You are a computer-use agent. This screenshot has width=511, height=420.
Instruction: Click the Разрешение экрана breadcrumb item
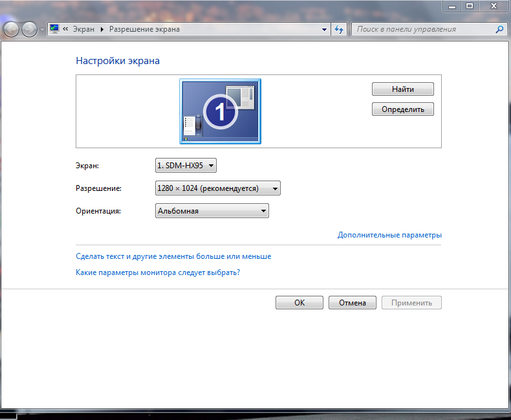pos(144,29)
